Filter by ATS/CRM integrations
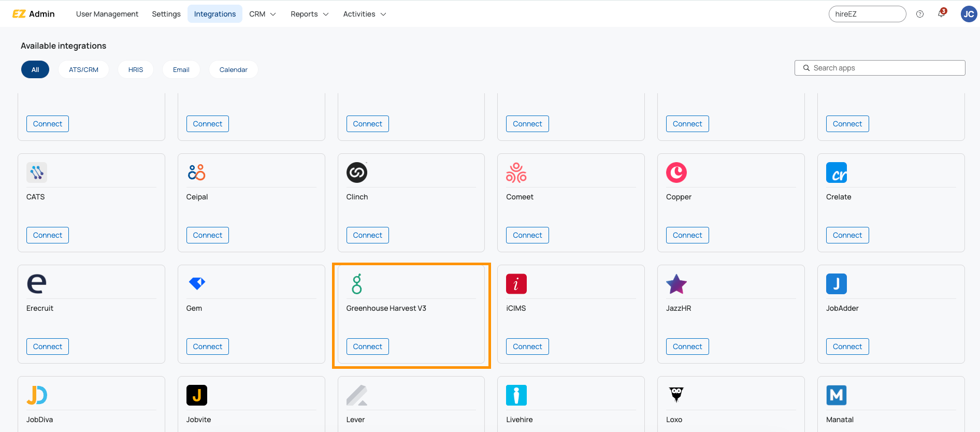The width and height of the screenshot is (980, 432). click(x=84, y=69)
